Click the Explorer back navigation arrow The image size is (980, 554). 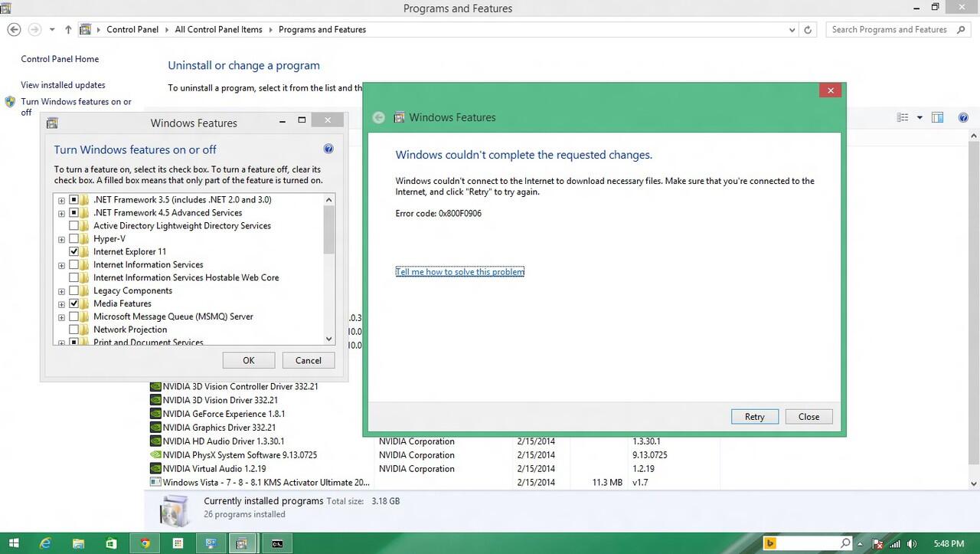tap(14, 29)
